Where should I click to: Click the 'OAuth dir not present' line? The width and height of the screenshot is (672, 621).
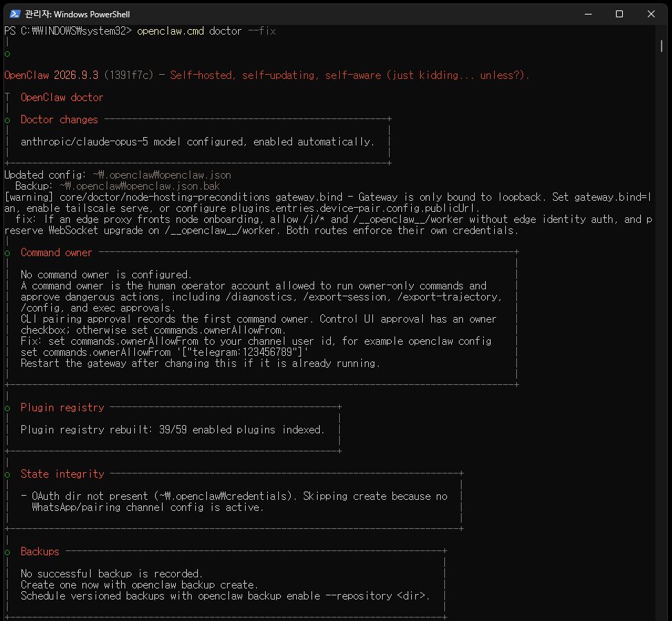[234, 496]
